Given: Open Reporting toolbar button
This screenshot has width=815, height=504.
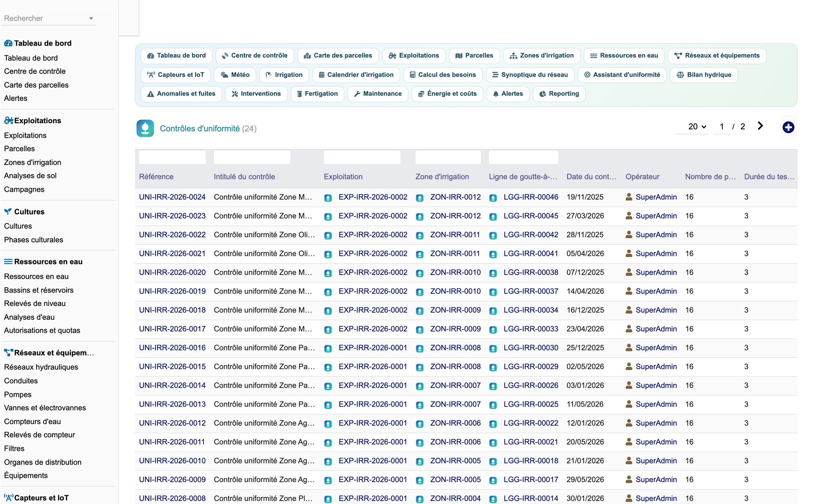Looking at the screenshot, I should point(559,94).
